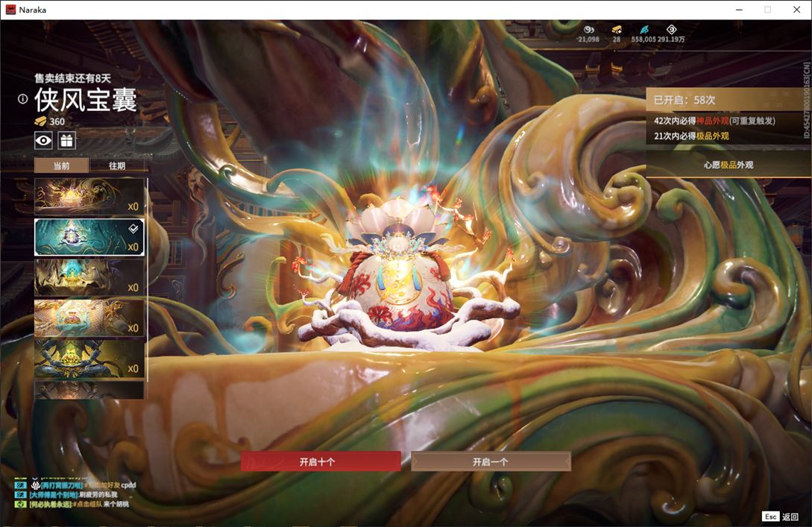The image size is (812, 527).
Task: Click the green channel badge on the bottom chat line
Action: 20,504
